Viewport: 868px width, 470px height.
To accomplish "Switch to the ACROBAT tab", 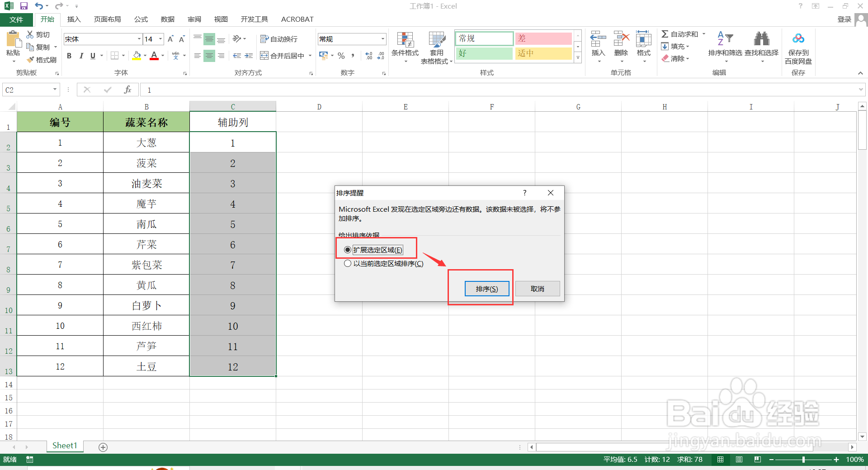I will [x=297, y=19].
